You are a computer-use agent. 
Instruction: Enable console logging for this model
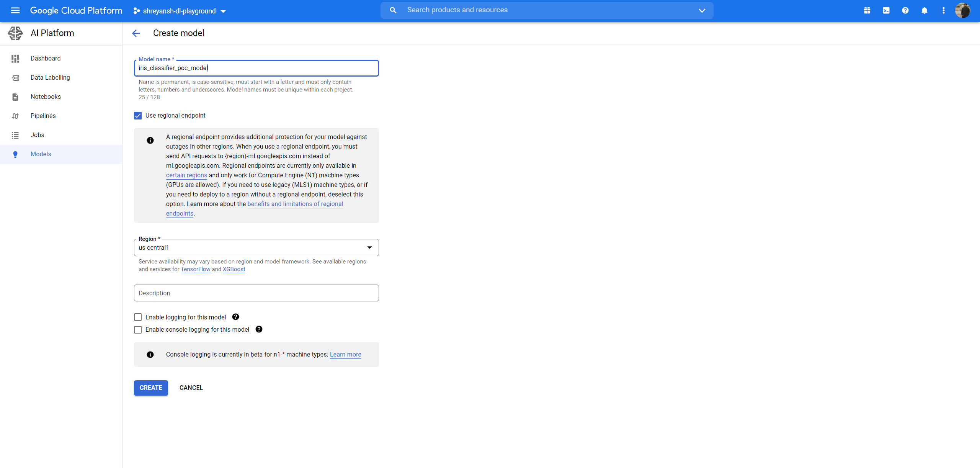(x=138, y=330)
